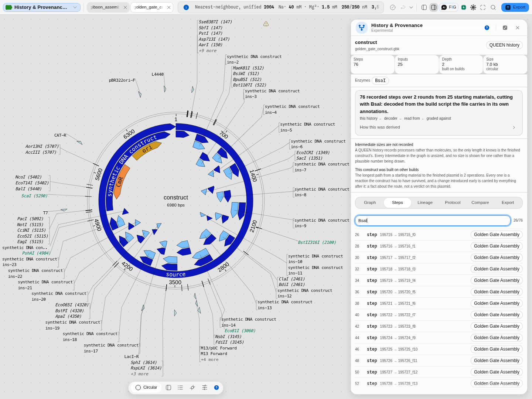Switch to the Lineage tab

[x=425, y=203]
